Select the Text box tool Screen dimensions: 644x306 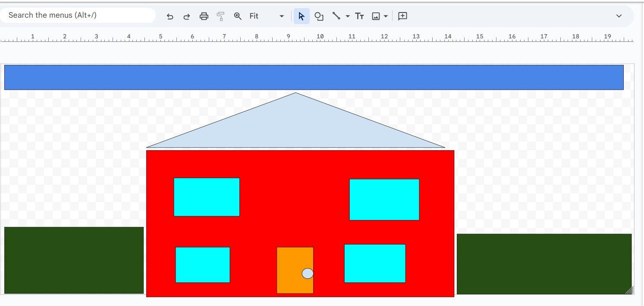pos(359,16)
